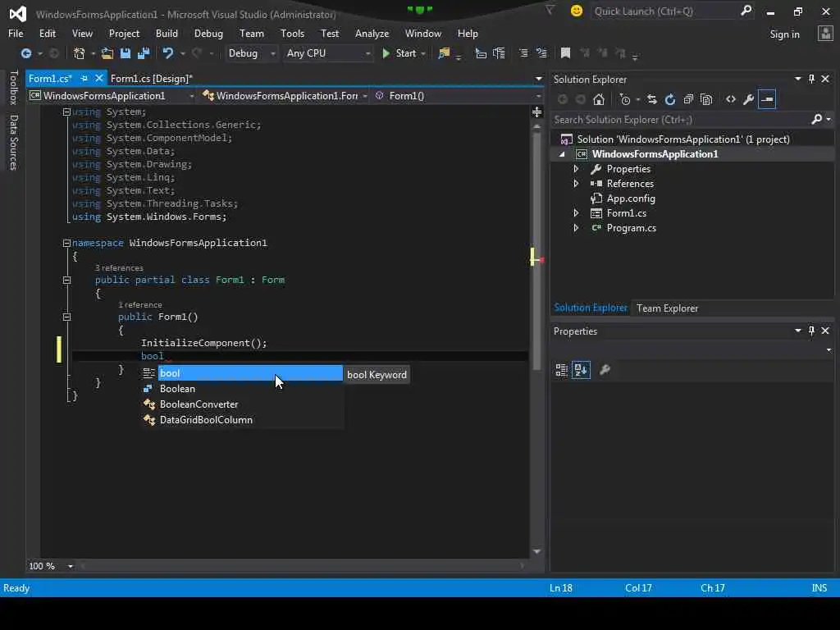
Task: Open the Build menu
Action: (x=167, y=33)
